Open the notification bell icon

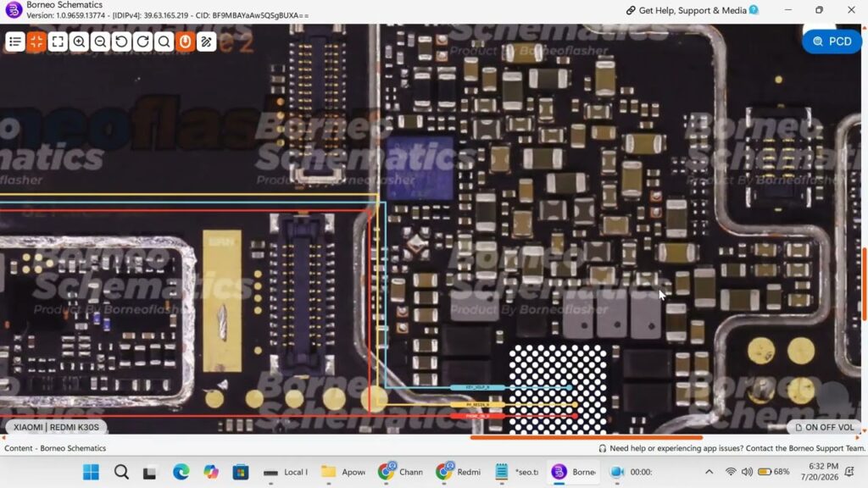(x=849, y=472)
